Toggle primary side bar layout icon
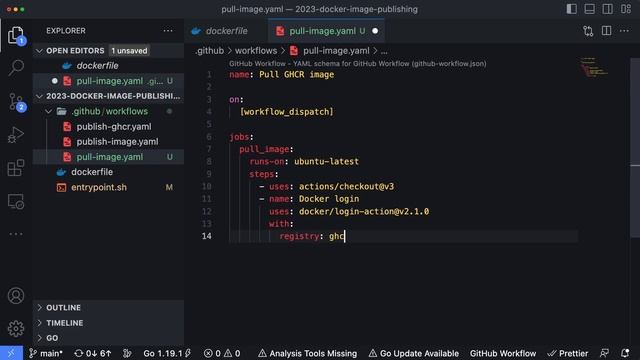The height and width of the screenshot is (360, 640). point(571,9)
